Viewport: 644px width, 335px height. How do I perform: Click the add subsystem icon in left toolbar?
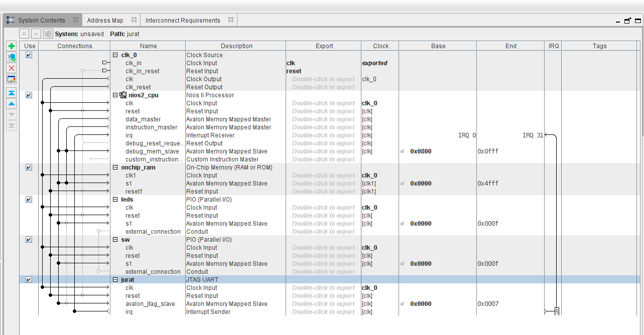tap(12, 57)
